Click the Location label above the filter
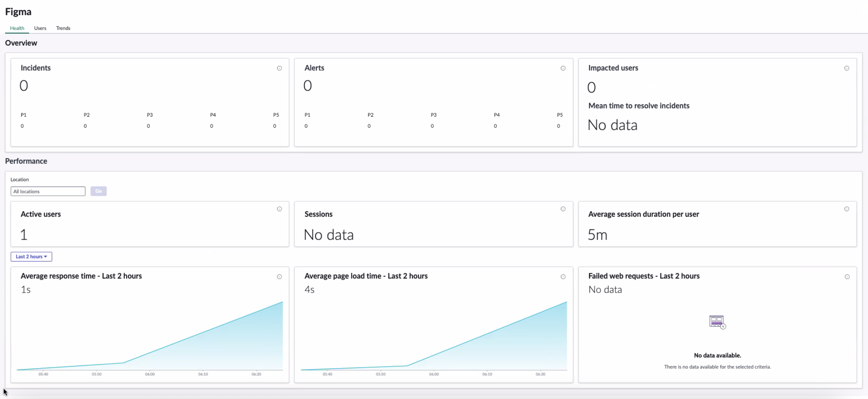Viewport: 868px width, 399px height. [x=20, y=180]
